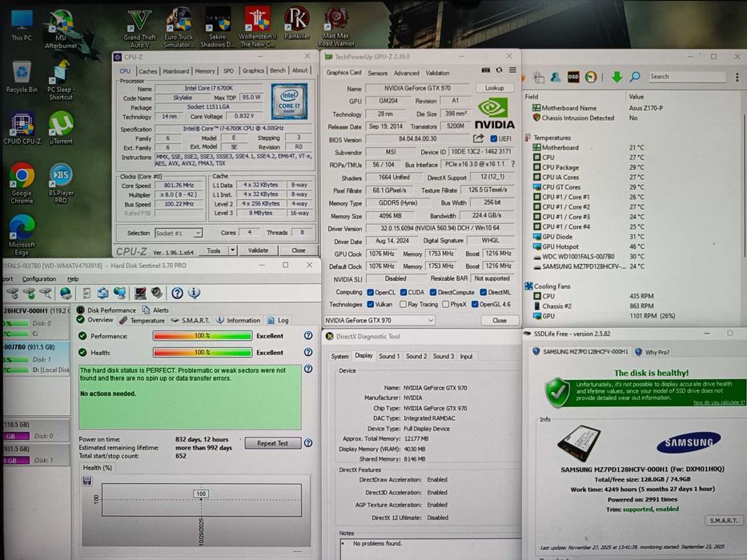
Task: Switch to the Mainboard tab in CPU-Z
Action: 176,71
